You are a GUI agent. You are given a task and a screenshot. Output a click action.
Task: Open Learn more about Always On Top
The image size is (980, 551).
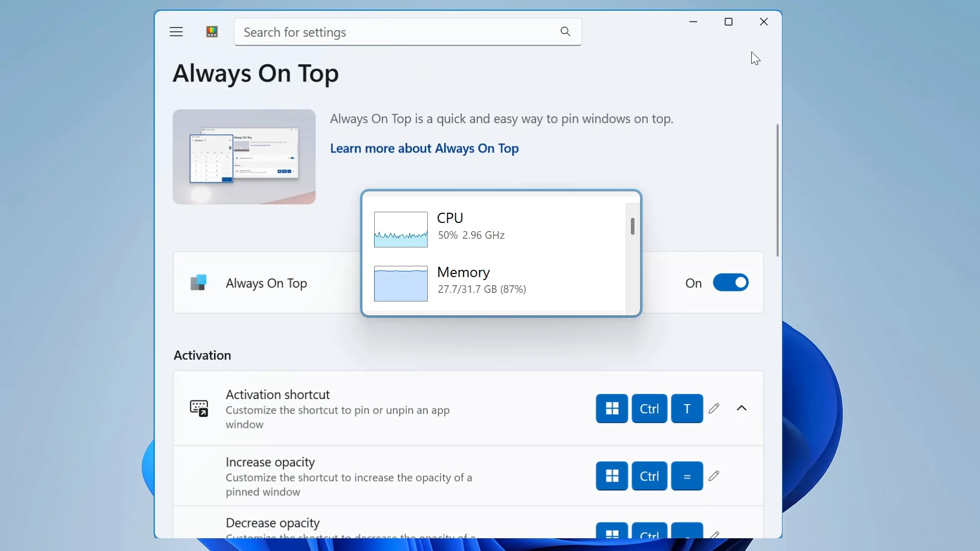[x=424, y=148]
